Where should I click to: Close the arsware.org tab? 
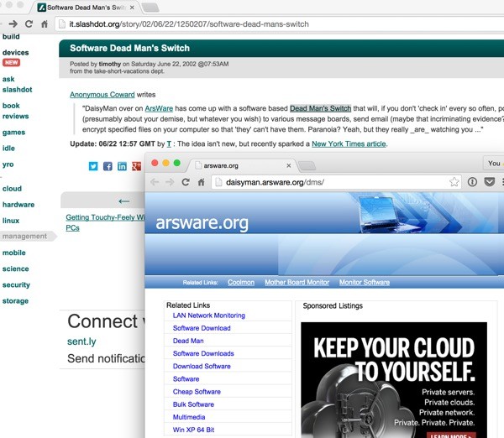click(289, 165)
